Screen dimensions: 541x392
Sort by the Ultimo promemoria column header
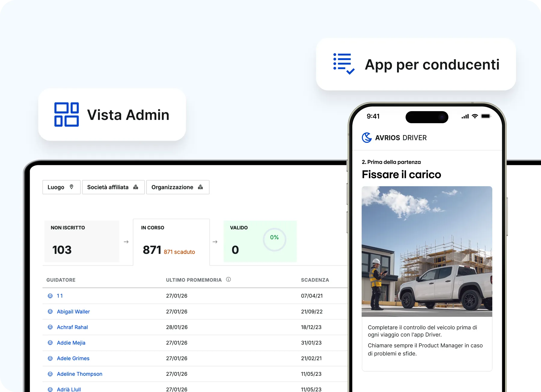(194, 280)
